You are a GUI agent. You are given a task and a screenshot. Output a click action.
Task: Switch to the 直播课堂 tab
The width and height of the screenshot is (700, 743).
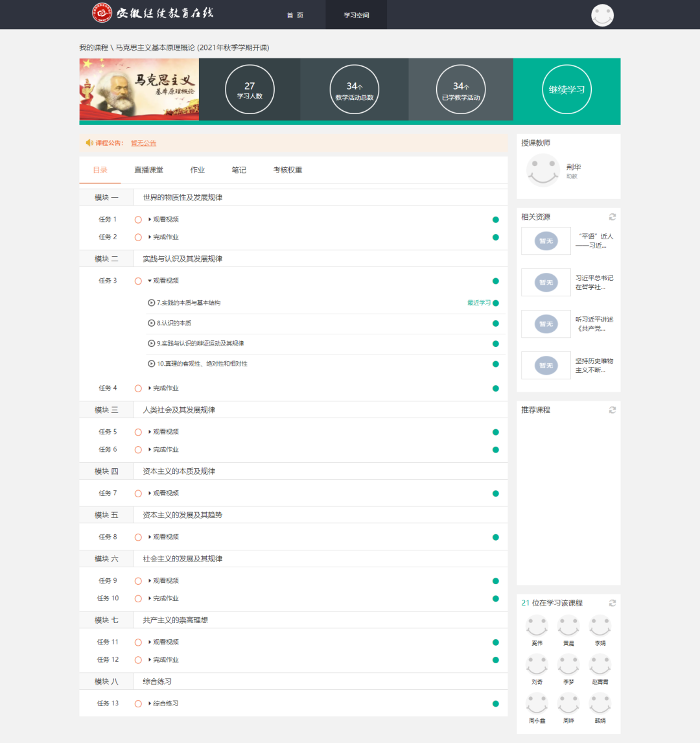148,170
